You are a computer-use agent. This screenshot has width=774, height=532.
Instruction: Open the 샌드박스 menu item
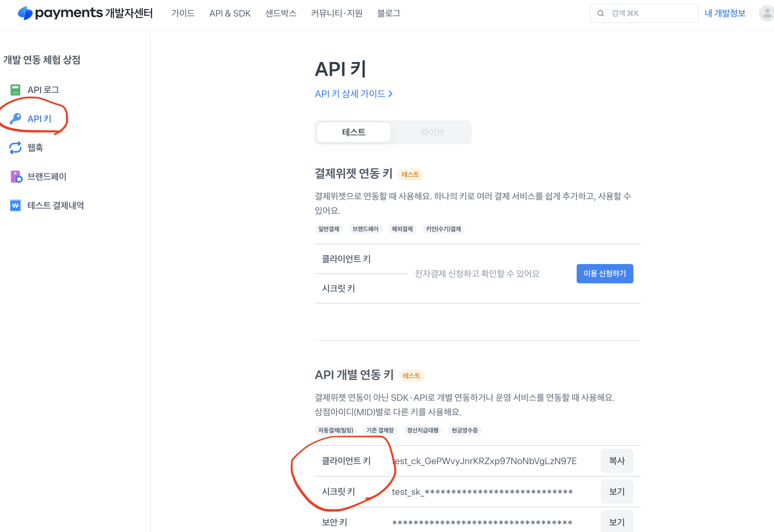pos(281,13)
